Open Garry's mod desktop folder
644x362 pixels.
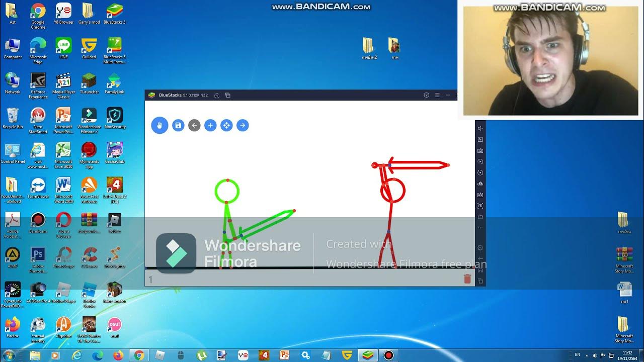[x=89, y=14]
